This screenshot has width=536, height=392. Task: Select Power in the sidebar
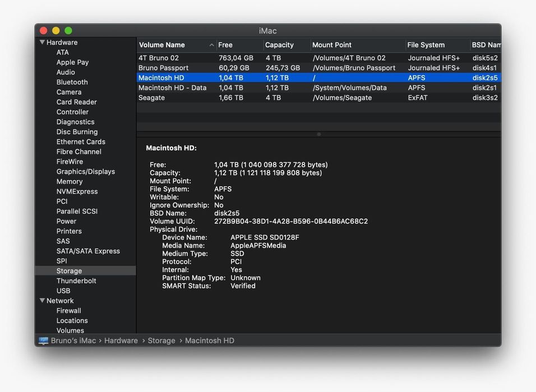[x=66, y=221]
